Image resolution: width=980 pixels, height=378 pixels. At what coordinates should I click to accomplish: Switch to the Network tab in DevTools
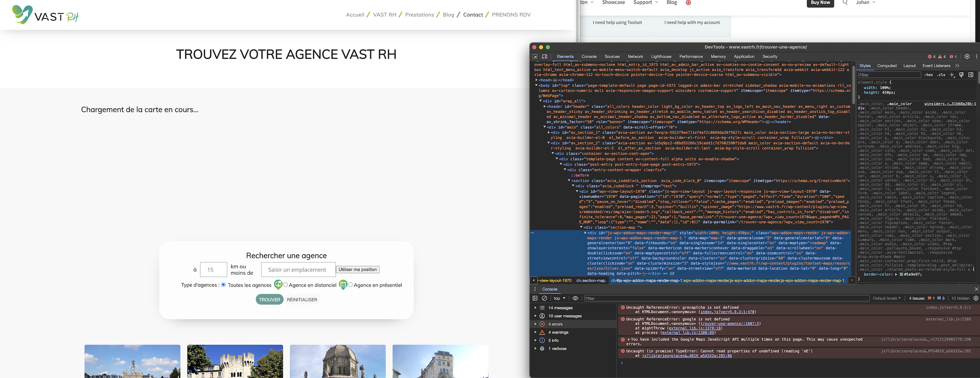coord(635,57)
